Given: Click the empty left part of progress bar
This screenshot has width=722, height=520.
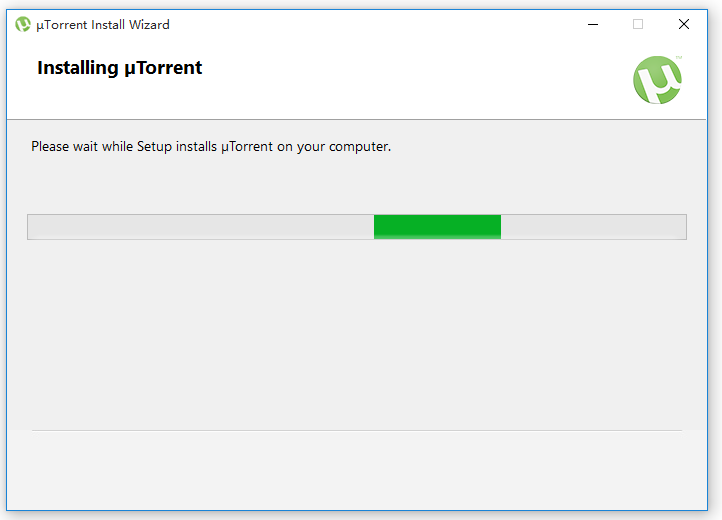Looking at the screenshot, I should coord(200,227).
